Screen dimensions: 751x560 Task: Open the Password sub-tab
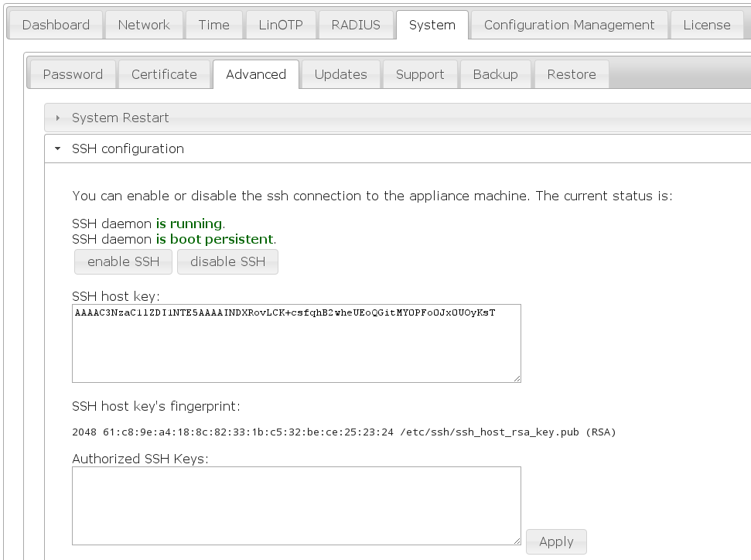coord(73,74)
